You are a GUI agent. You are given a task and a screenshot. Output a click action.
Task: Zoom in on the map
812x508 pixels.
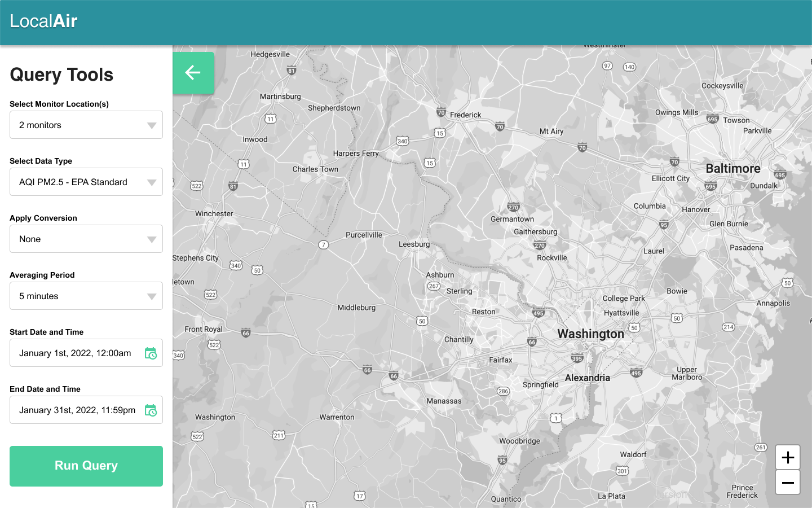coord(788,457)
